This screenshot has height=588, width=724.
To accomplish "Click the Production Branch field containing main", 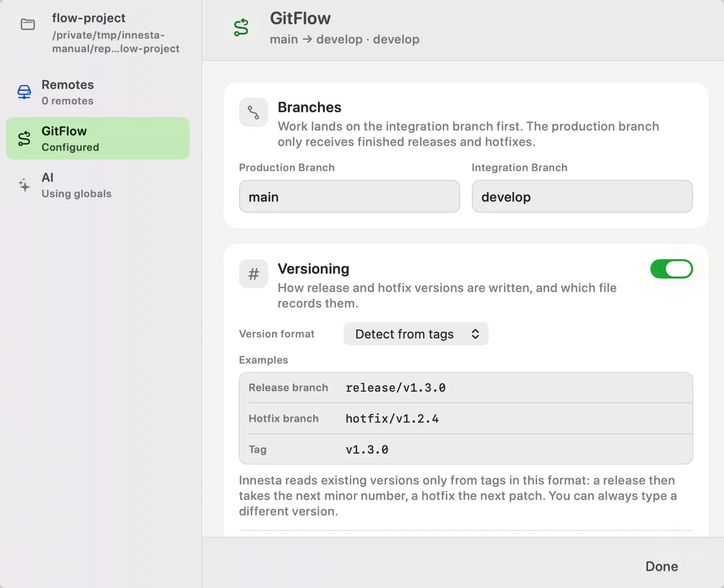I will pyautogui.click(x=349, y=196).
